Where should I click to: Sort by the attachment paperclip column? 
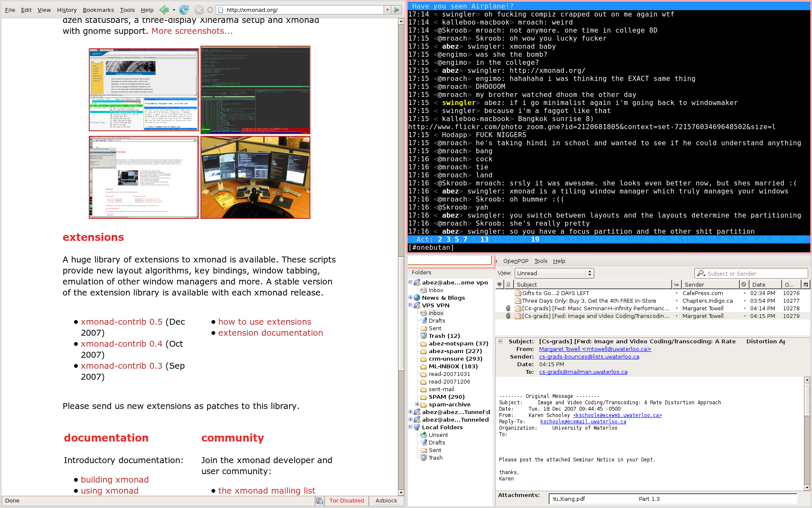pyautogui.click(x=508, y=284)
